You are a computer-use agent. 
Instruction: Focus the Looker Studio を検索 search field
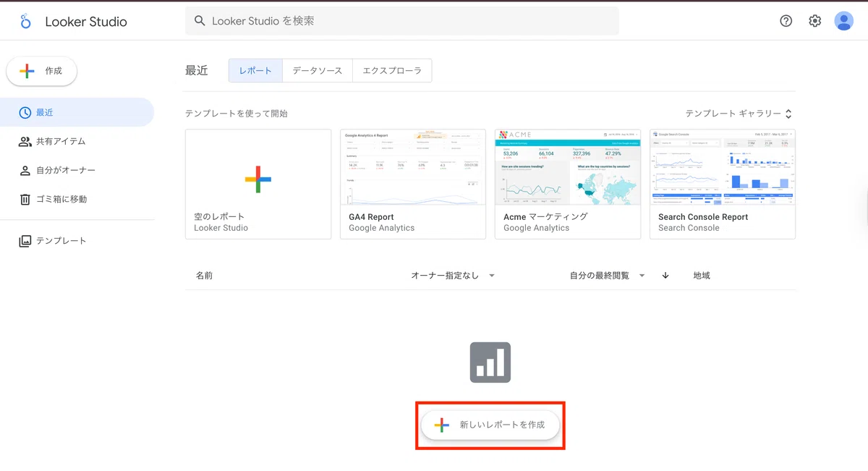click(x=402, y=21)
